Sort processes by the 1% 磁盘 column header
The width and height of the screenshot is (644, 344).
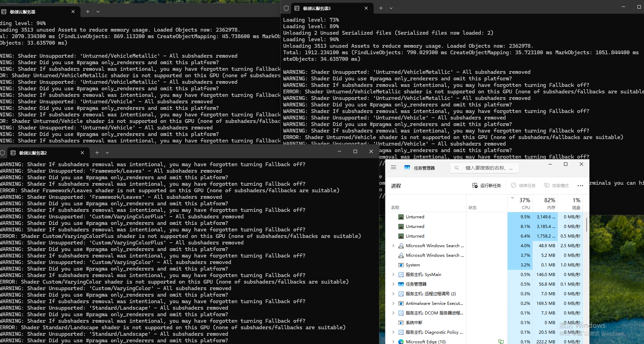[x=570, y=203]
